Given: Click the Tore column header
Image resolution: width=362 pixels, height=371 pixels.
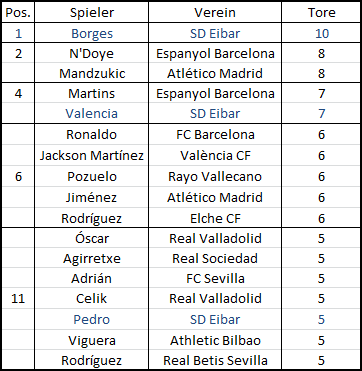Looking at the screenshot, I should click(x=321, y=13).
